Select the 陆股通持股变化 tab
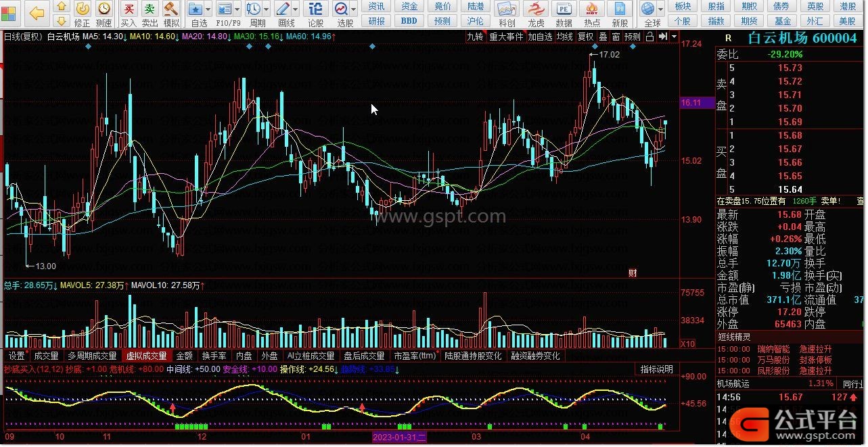The width and height of the screenshot is (868, 447). pos(473,356)
